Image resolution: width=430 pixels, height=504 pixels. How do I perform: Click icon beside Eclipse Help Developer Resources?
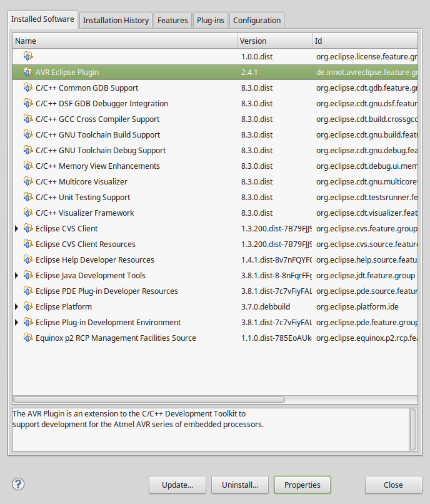pos(28,260)
